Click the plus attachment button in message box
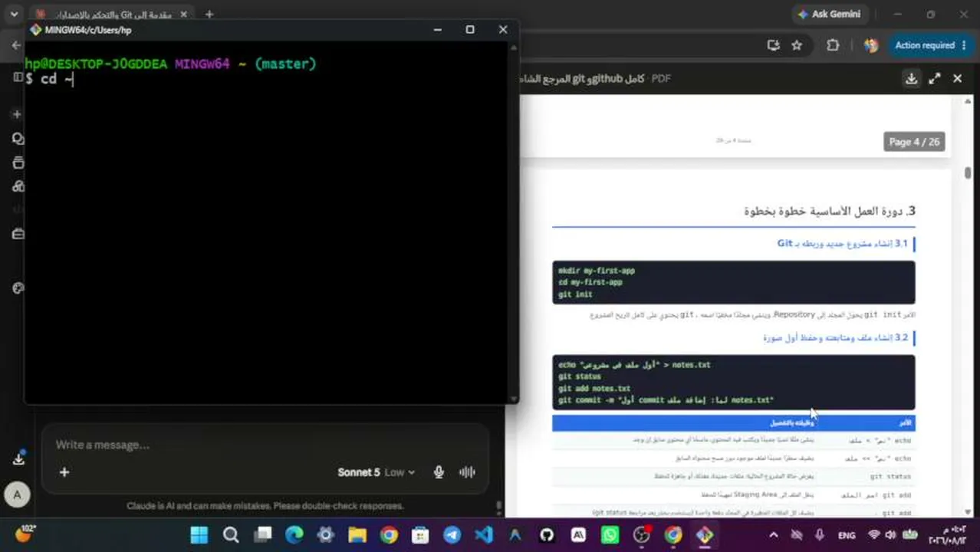This screenshot has height=552, width=980. click(x=64, y=472)
